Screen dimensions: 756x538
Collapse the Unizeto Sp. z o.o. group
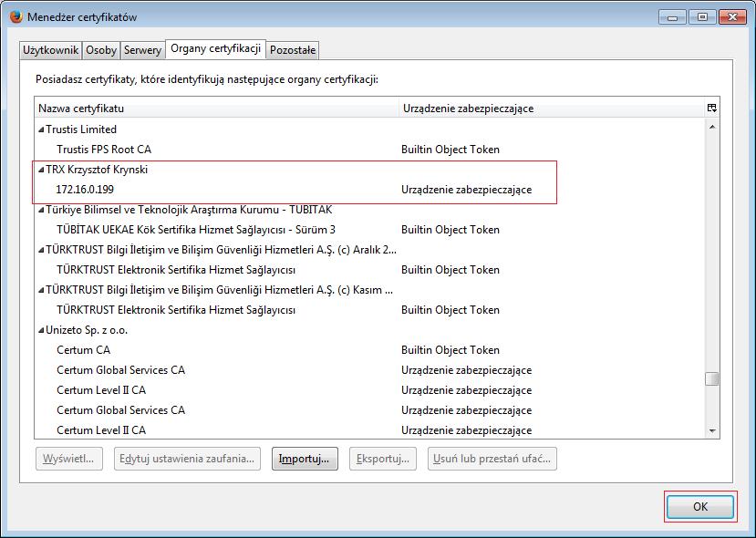[41, 330]
